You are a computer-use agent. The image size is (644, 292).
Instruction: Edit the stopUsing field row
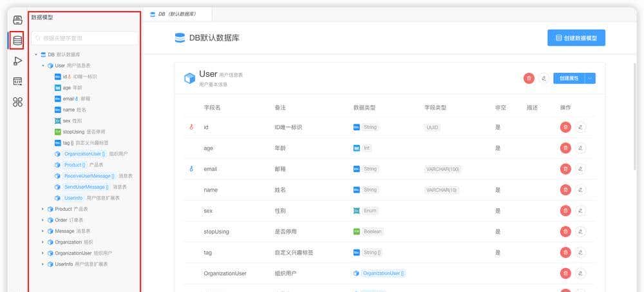tap(580, 231)
